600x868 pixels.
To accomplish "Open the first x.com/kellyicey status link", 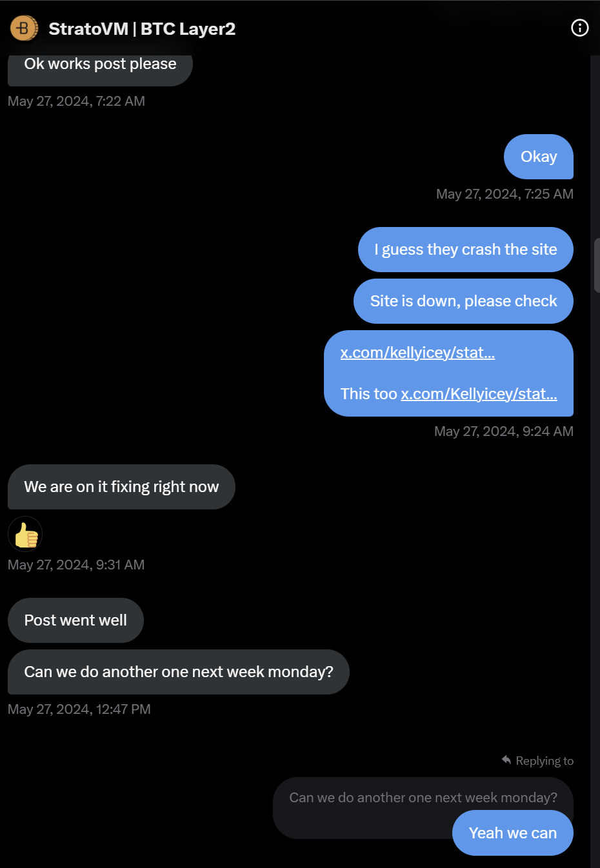I will pyautogui.click(x=417, y=353).
